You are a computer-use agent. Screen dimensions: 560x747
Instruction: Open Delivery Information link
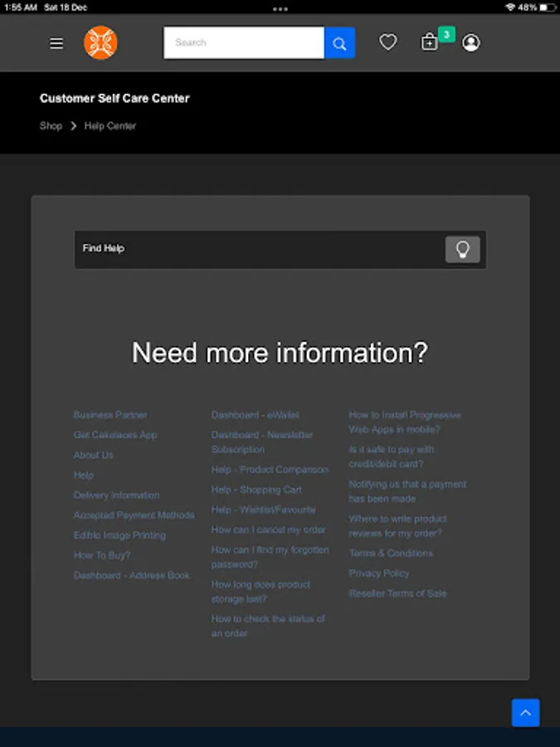point(117,495)
